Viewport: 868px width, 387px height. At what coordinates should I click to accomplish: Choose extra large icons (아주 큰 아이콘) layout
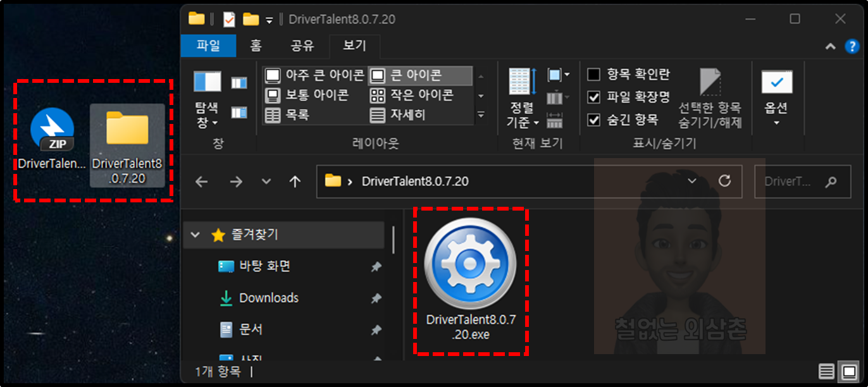pos(314,76)
